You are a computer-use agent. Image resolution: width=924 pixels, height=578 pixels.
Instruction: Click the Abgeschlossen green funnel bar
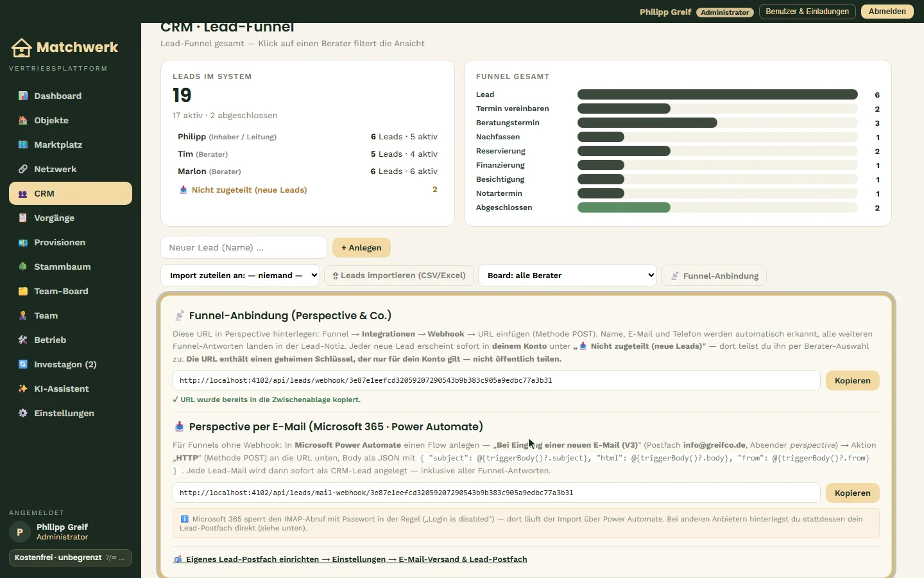pyautogui.click(x=624, y=207)
